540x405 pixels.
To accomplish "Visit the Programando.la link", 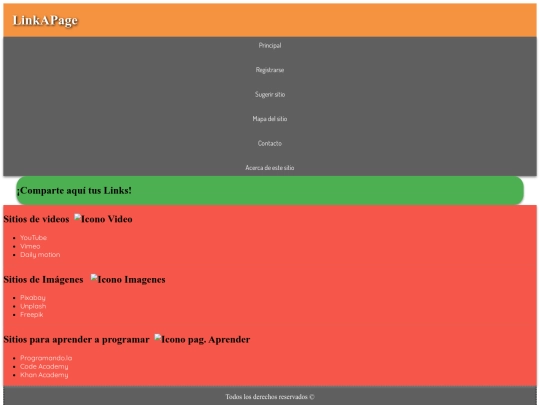I will (46, 358).
